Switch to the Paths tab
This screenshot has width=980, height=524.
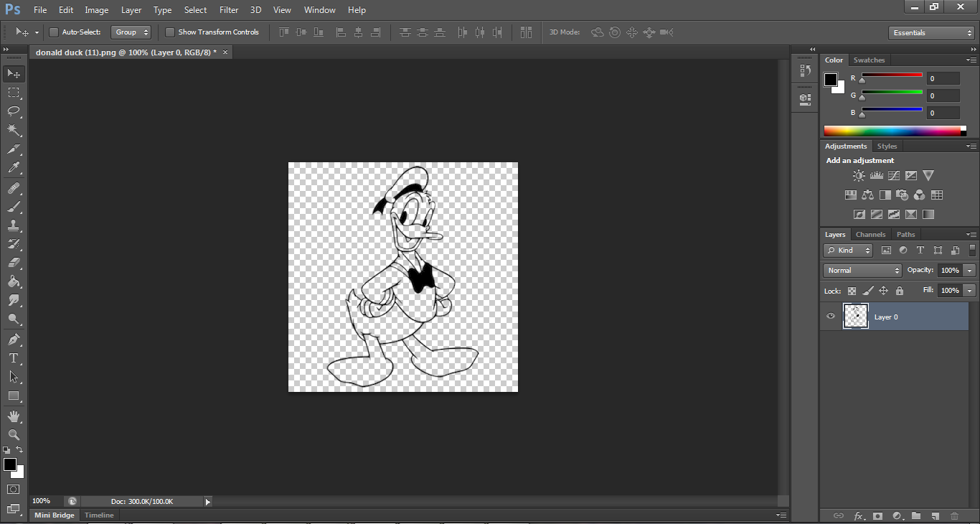tap(906, 235)
